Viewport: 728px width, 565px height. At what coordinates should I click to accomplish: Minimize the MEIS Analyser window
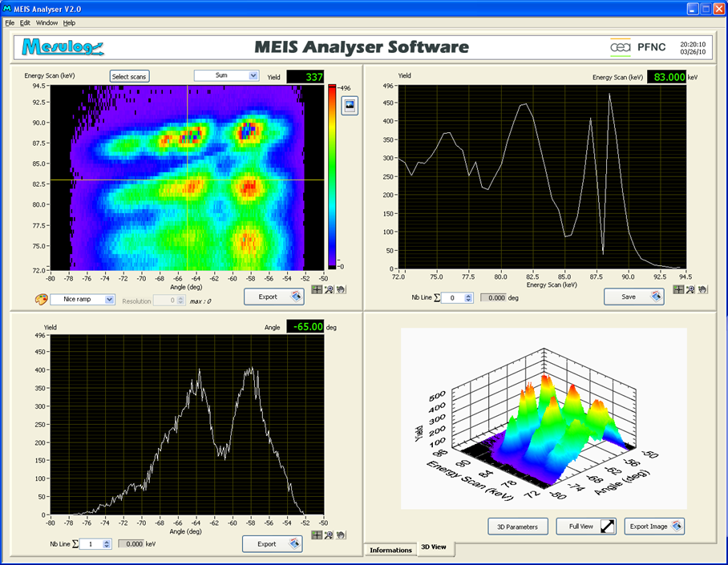point(693,9)
